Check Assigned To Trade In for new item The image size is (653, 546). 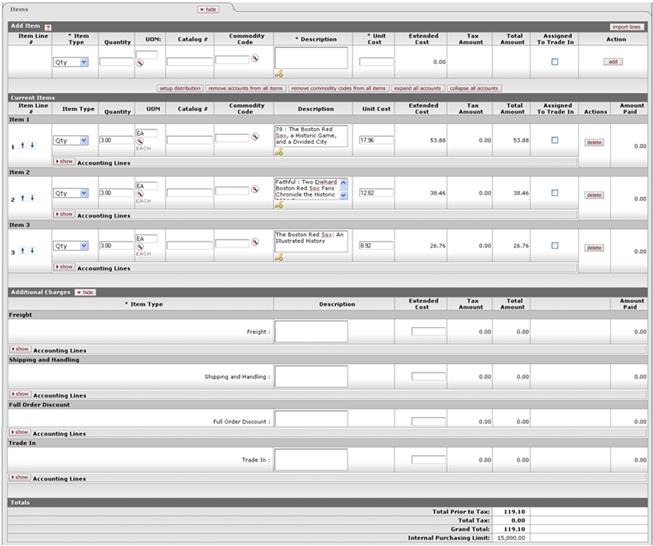click(x=555, y=62)
